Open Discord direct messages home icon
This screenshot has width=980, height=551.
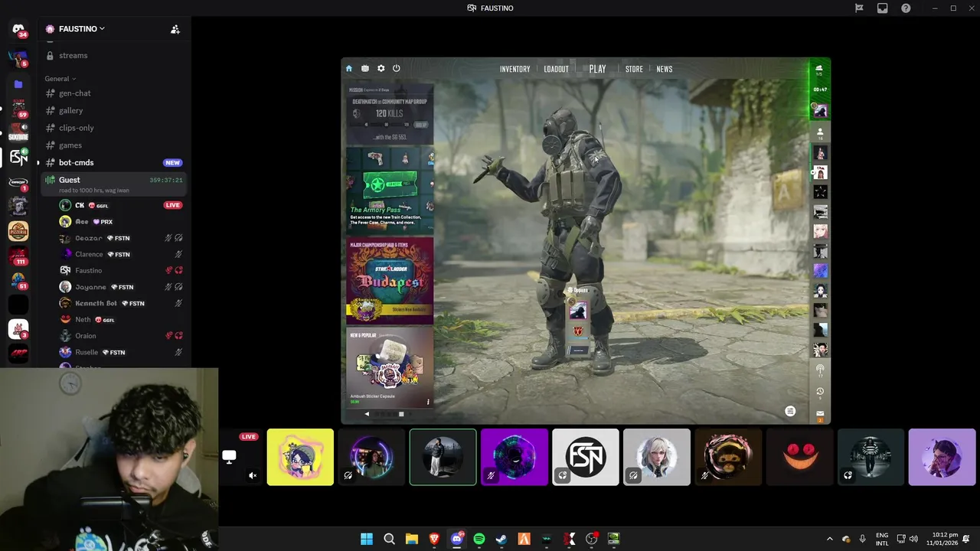[18, 29]
